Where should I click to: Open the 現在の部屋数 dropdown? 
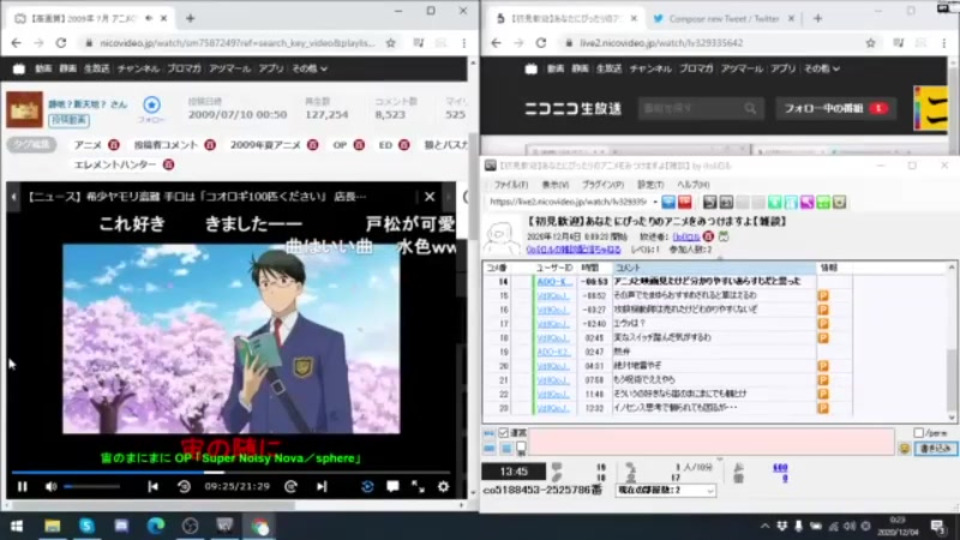[665, 490]
